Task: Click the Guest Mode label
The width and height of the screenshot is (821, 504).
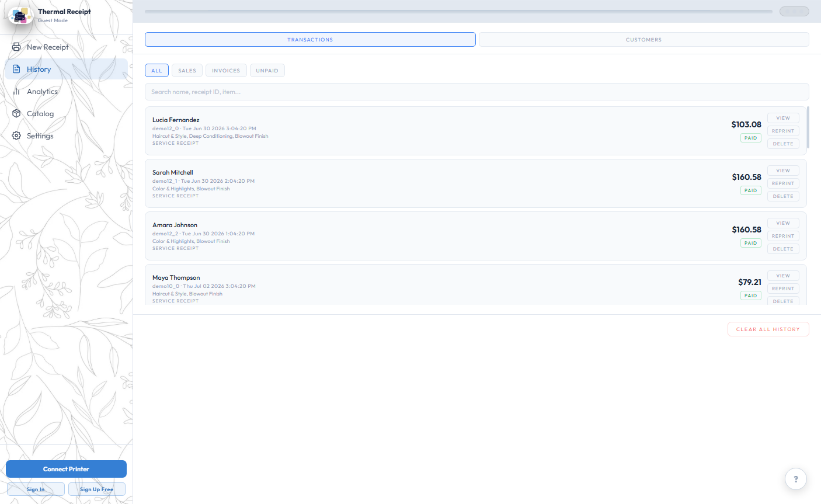Action: [x=53, y=20]
